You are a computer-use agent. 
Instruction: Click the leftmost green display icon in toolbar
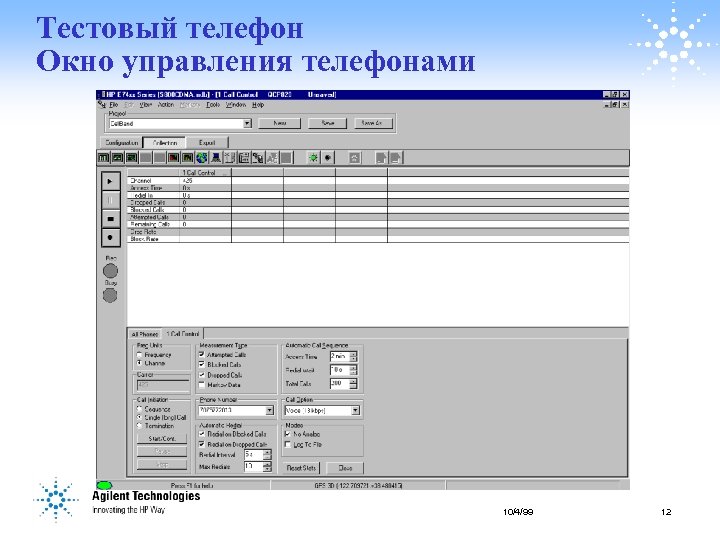click(104, 158)
